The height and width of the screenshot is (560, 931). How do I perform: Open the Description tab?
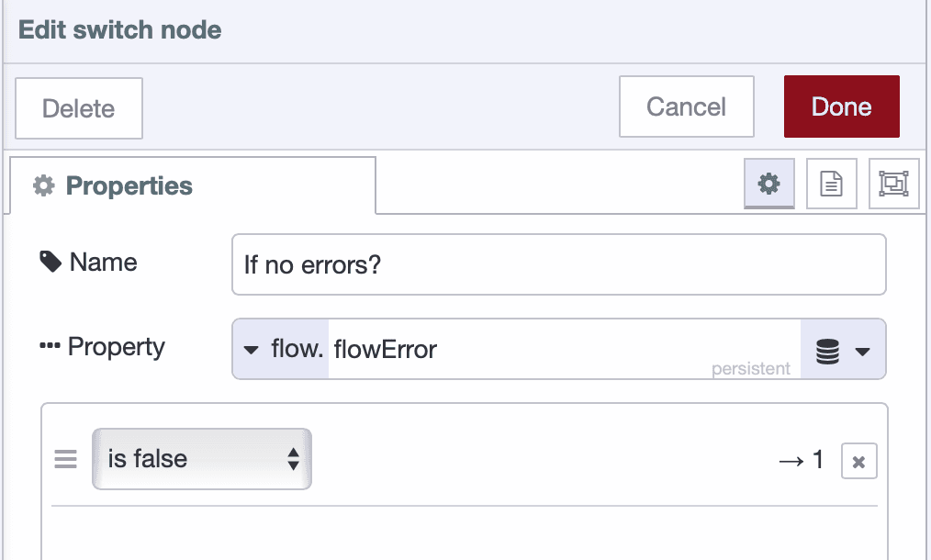831,184
